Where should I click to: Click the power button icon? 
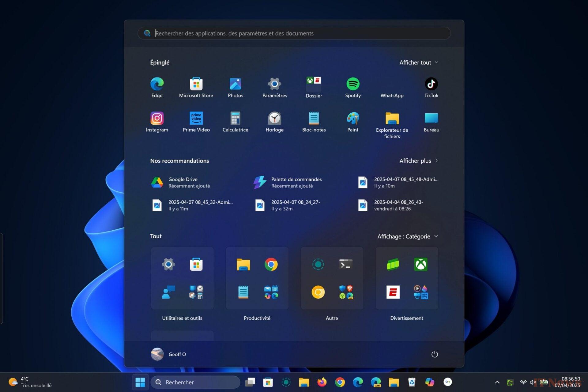pos(434,354)
